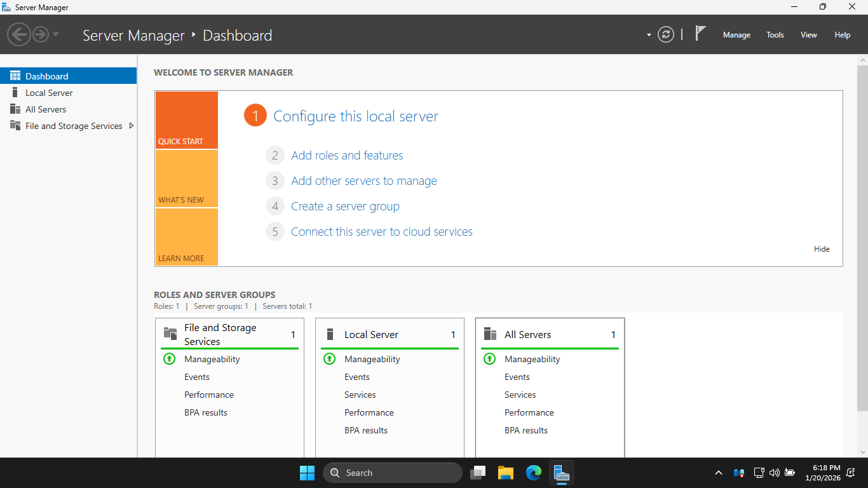Click Local Server Manageability green status icon
The image size is (868, 488).
[329, 359]
